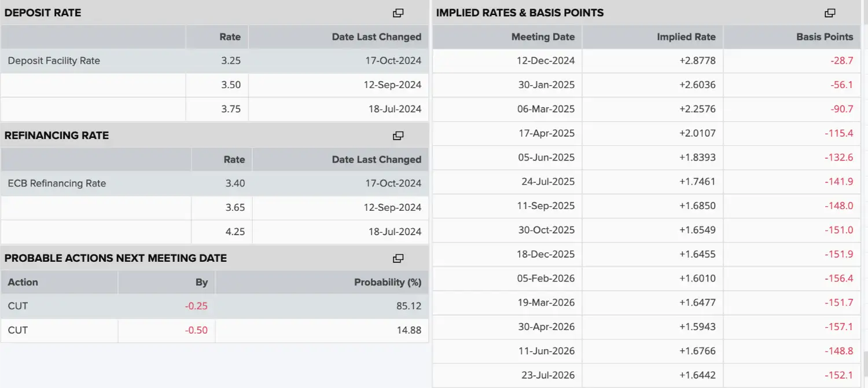Viewport: 868px width, 388px height.
Task: Pop out Probable Actions Next Meeting panel
Action: tap(398, 258)
